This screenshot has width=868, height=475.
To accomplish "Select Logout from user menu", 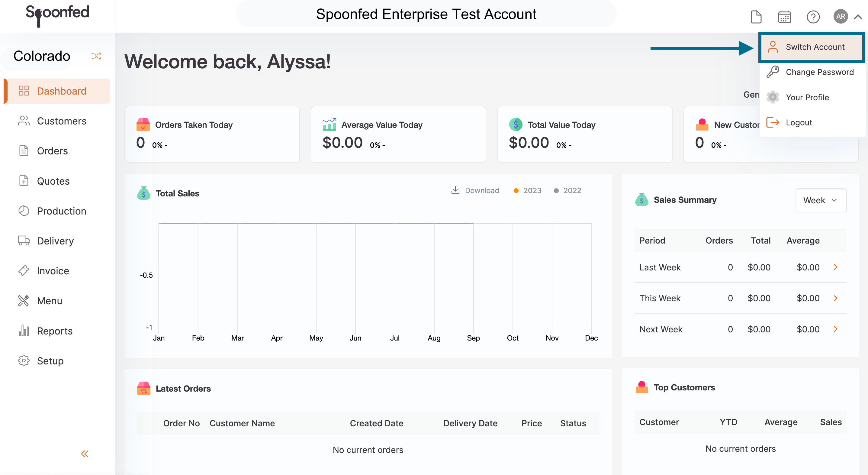I will coord(812,122).
